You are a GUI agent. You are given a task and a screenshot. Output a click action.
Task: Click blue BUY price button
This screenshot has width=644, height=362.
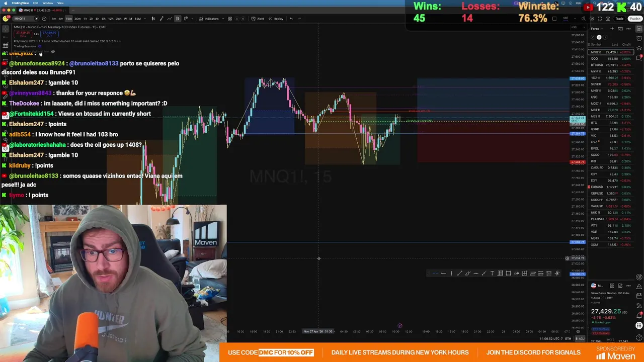pyautogui.click(x=49, y=34)
